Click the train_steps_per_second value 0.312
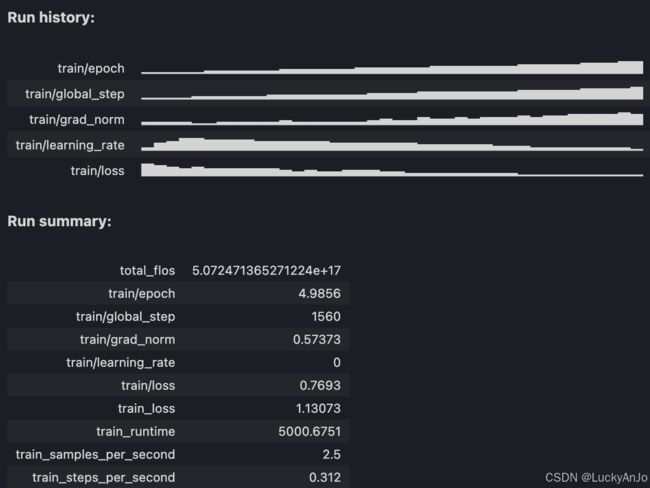 [325, 478]
